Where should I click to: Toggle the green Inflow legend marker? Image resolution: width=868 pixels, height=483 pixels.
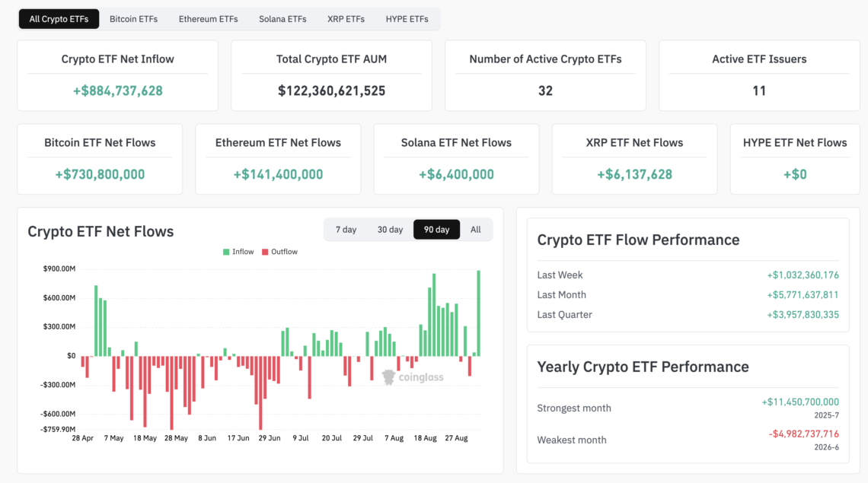click(226, 252)
